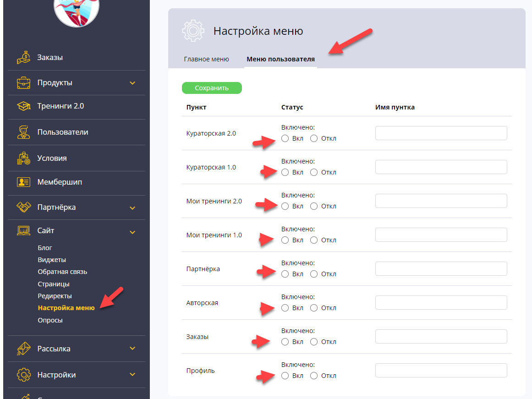The width and height of the screenshot is (532, 399).
Task: Collapse the Сайт section chevron
Action: [x=133, y=232]
